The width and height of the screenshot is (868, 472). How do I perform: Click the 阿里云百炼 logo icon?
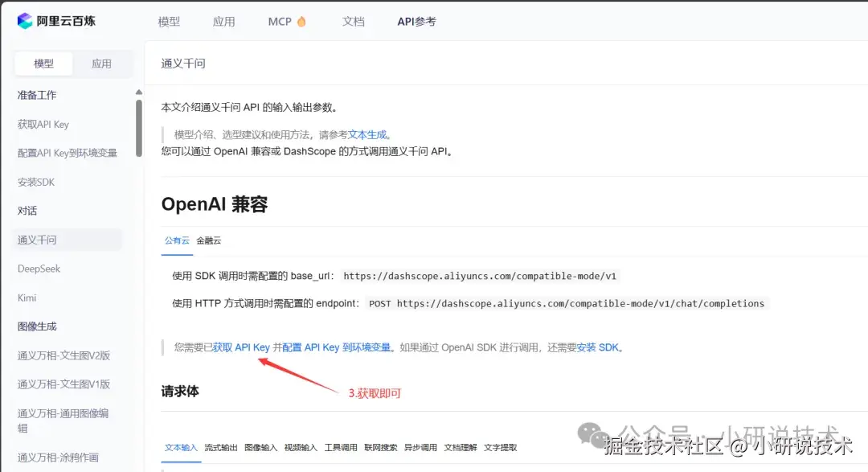coord(25,21)
